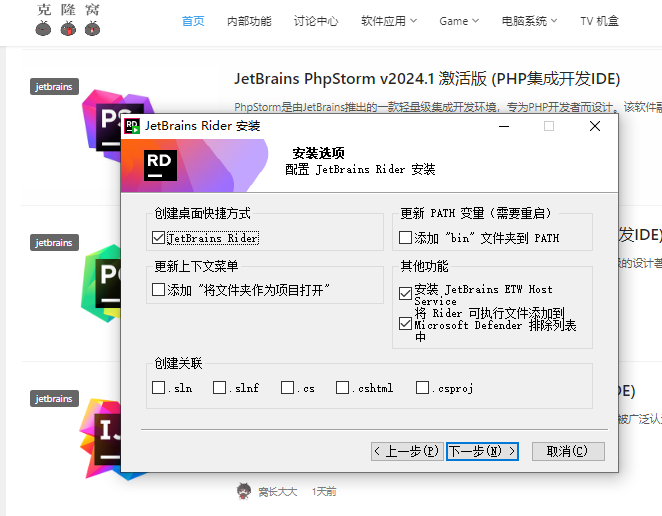
Task: Click jetbrains tag on IntelliJ post
Action: pyautogui.click(x=54, y=398)
